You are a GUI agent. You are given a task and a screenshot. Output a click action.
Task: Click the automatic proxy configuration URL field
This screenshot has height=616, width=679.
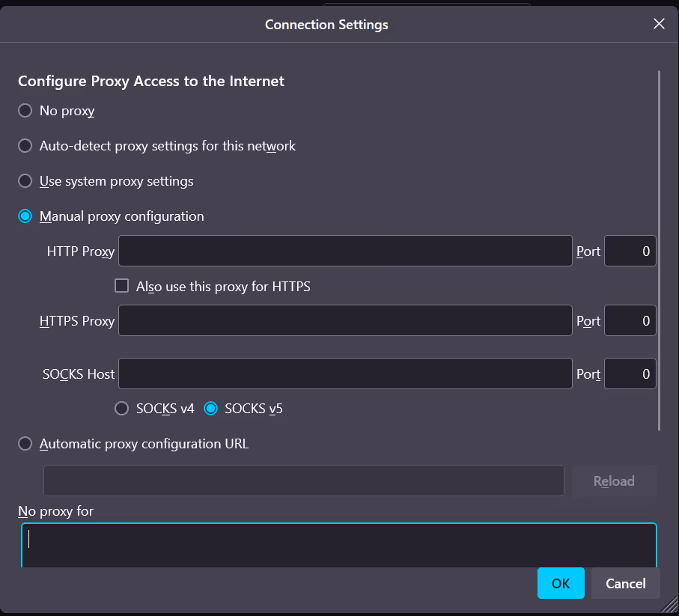[x=303, y=481]
